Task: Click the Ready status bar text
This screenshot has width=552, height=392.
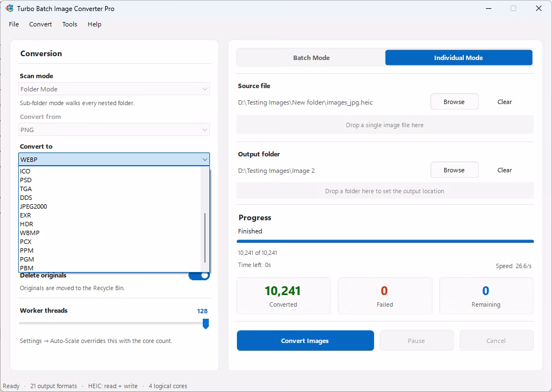Action: pyautogui.click(x=11, y=386)
